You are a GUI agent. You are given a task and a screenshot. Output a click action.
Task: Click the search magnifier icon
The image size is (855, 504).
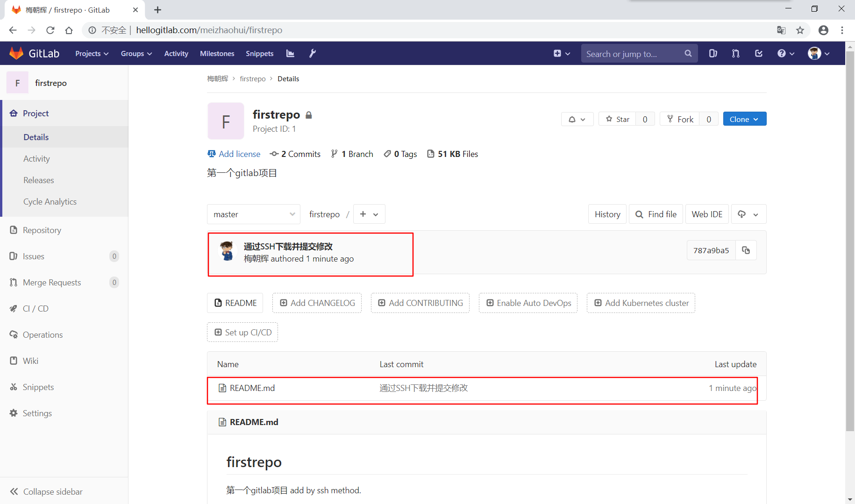(688, 53)
